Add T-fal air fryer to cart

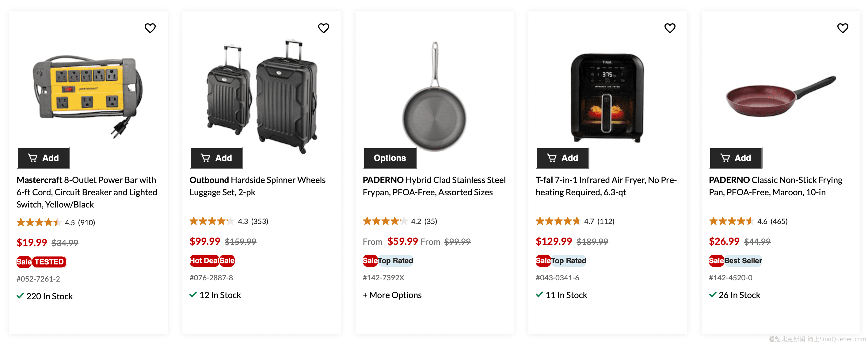tap(563, 158)
